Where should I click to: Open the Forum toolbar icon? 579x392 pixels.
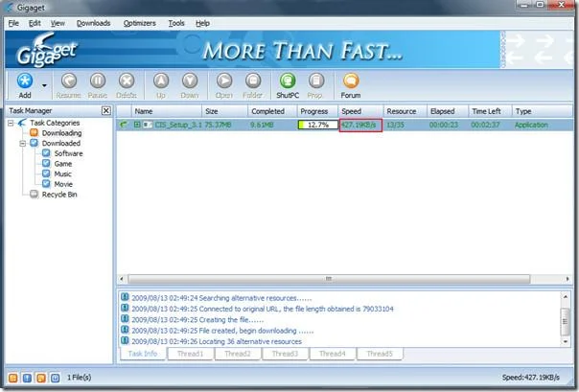(x=351, y=81)
